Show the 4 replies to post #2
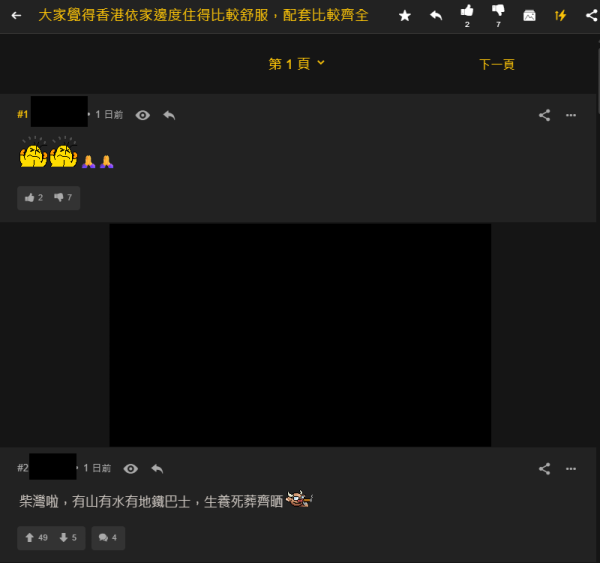The width and height of the screenshot is (600, 563). pyautogui.click(x=108, y=538)
